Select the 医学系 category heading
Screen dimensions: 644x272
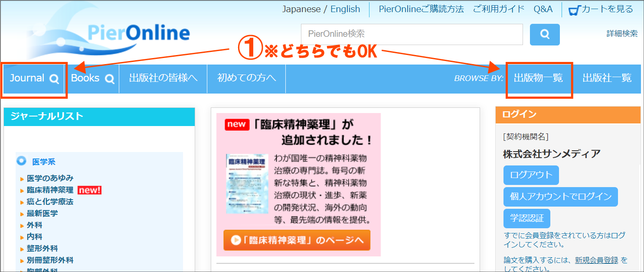tap(43, 162)
